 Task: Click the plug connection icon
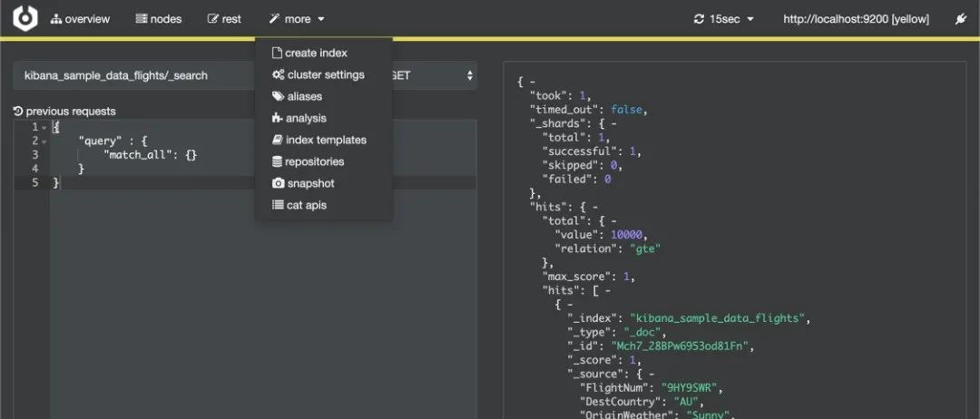[961, 19]
